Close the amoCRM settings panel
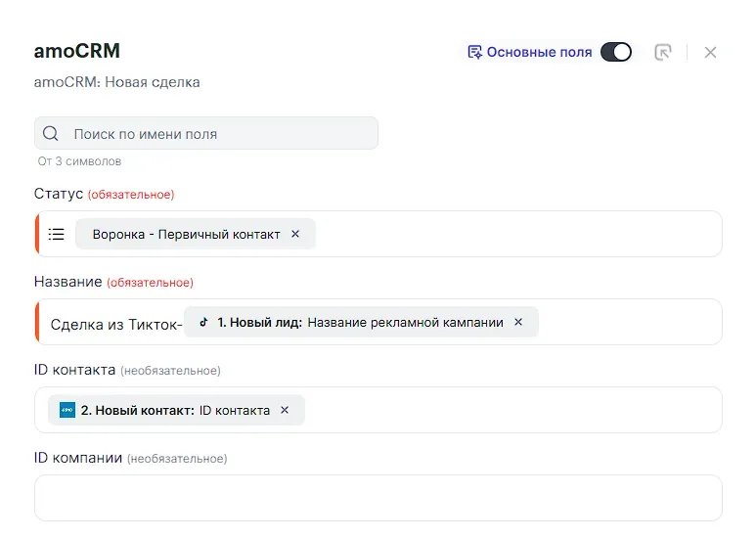Screen dimensions: 756x539 (x=710, y=52)
